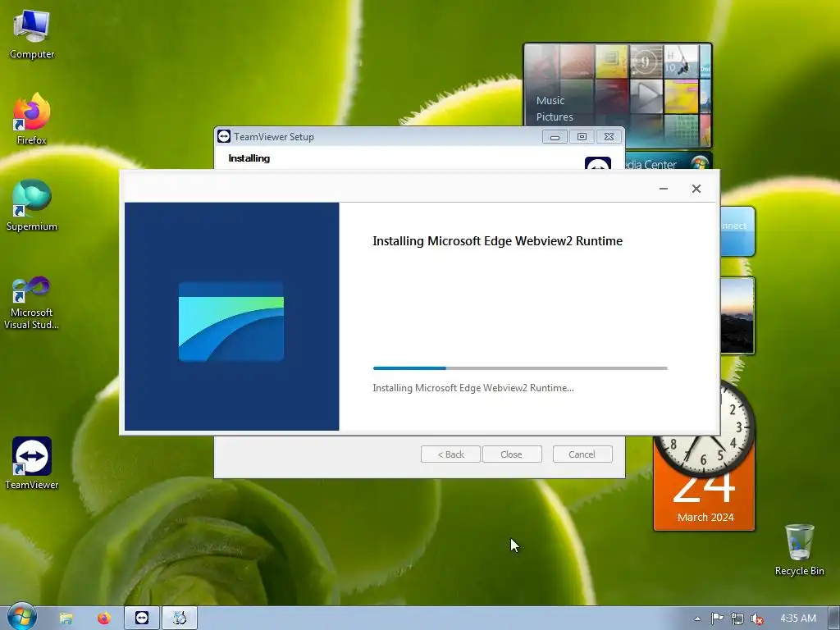The height and width of the screenshot is (630, 840).
Task: Minimize the TeamViewer Setup window
Action: (x=555, y=137)
